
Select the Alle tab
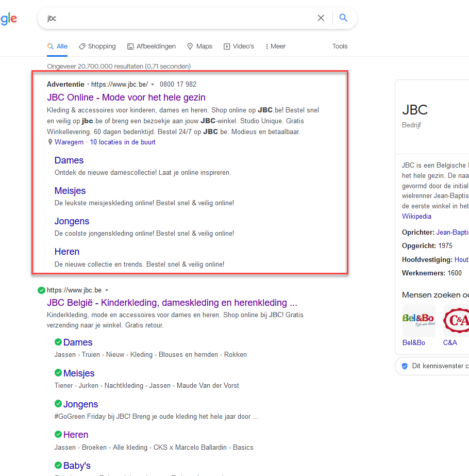[x=57, y=46]
